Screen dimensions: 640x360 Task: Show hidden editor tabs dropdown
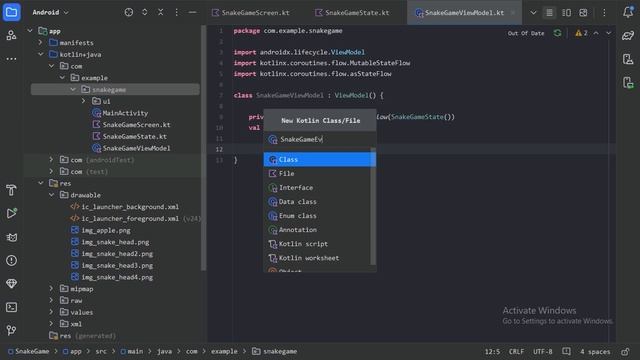click(x=533, y=13)
